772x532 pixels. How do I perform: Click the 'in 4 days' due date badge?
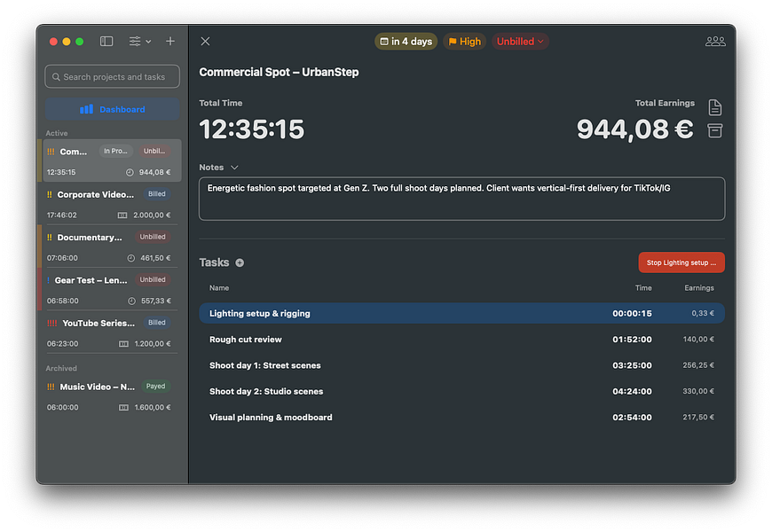coord(406,42)
